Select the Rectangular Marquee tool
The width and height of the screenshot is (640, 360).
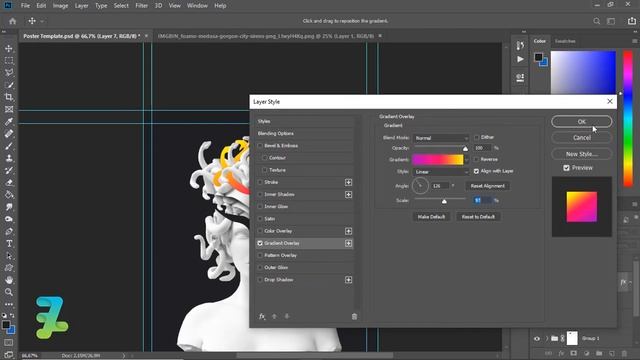pos(9,61)
